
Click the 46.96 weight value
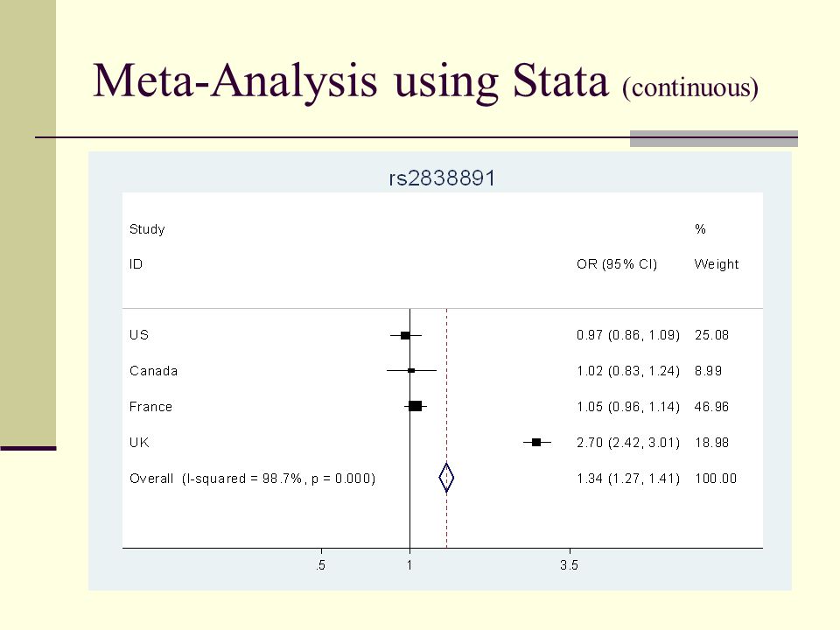711,407
